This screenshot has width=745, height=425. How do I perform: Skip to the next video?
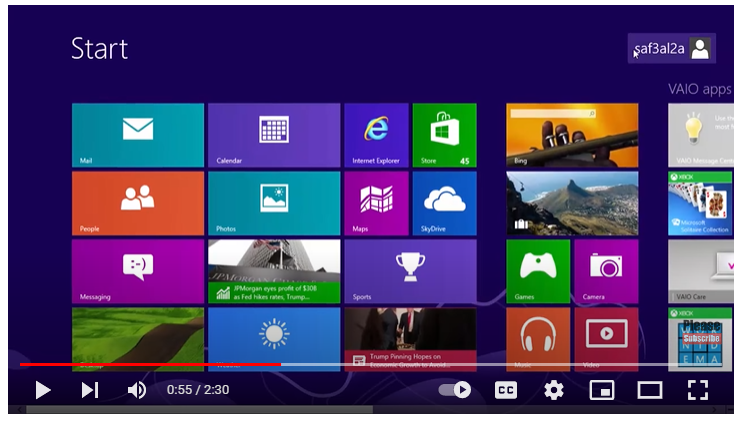90,390
